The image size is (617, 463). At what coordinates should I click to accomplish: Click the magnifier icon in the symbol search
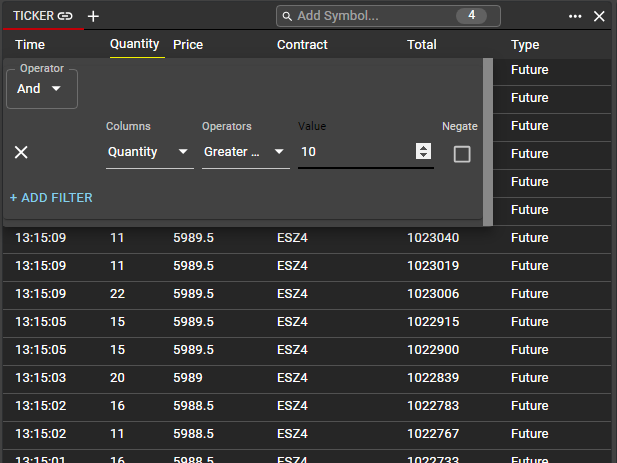point(287,16)
